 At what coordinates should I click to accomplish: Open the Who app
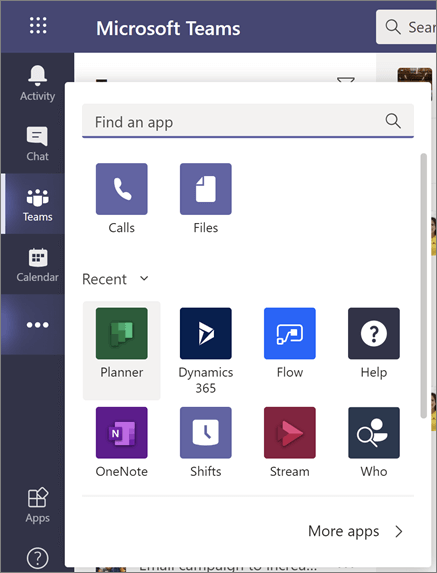pyautogui.click(x=374, y=442)
